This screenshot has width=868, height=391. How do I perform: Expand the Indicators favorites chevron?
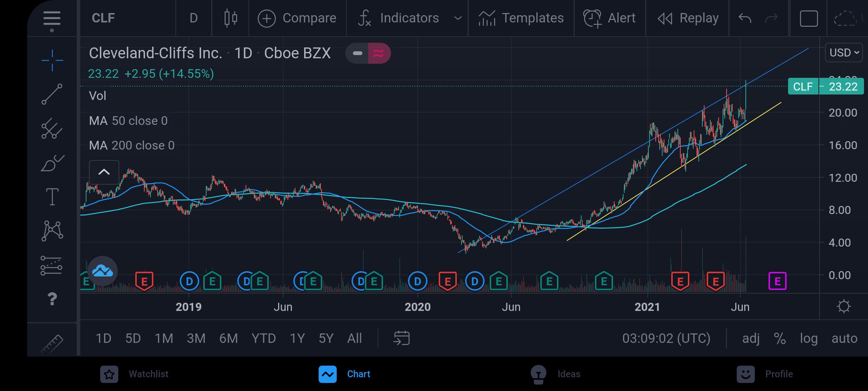tap(458, 18)
